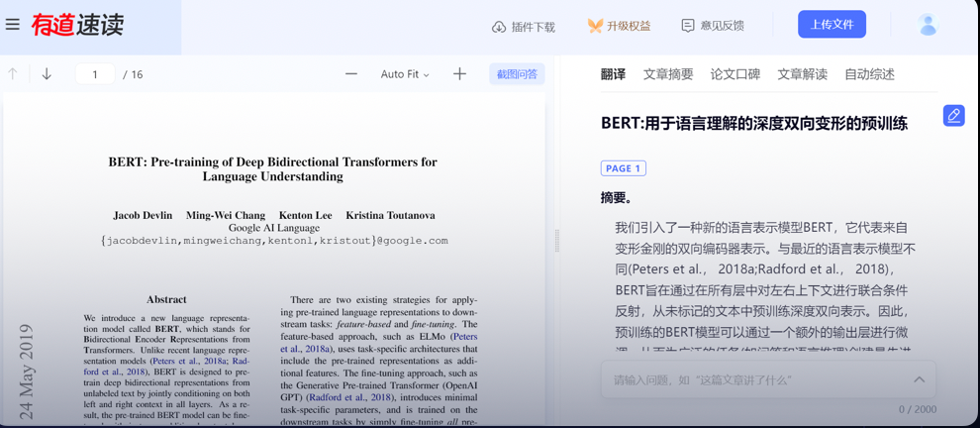Open the user avatar profile
The height and width of the screenshot is (428, 980).
pos(929,25)
